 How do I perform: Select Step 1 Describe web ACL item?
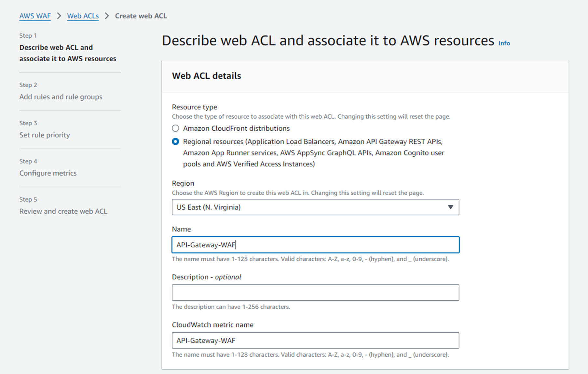(67, 53)
